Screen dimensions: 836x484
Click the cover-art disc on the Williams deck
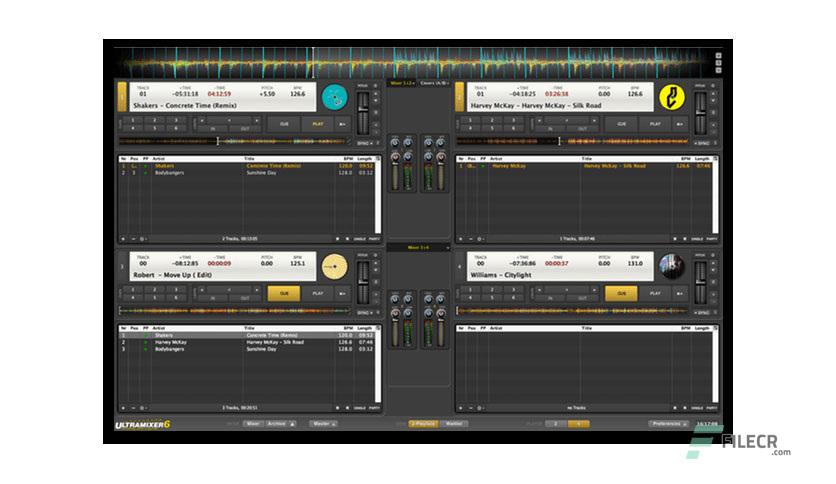672,267
